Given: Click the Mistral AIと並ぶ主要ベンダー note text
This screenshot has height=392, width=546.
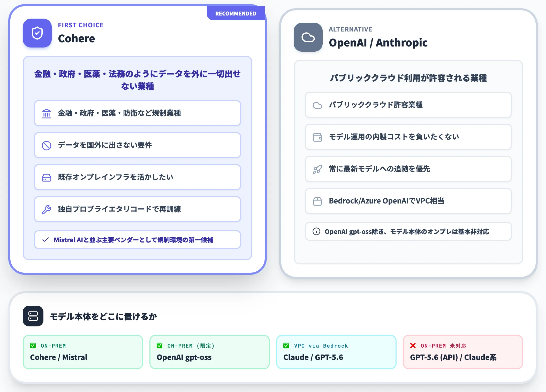Looking at the screenshot, I should [133, 240].
